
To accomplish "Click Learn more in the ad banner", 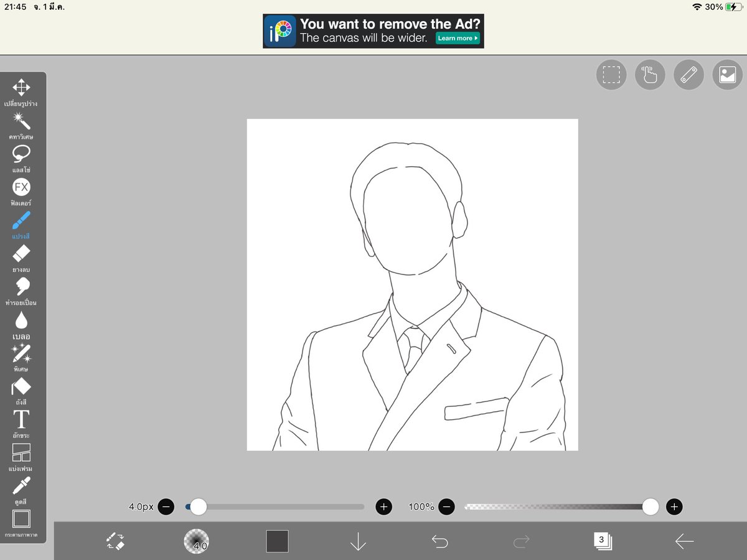I will [458, 39].
